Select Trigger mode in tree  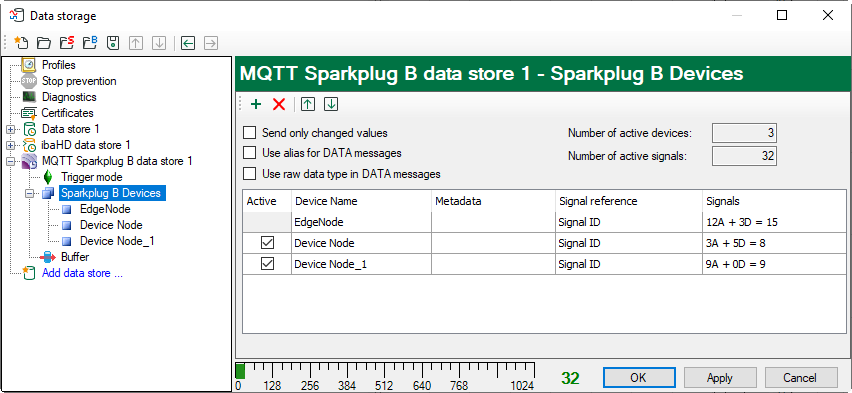pyautogui.click(x=91, y=177)
